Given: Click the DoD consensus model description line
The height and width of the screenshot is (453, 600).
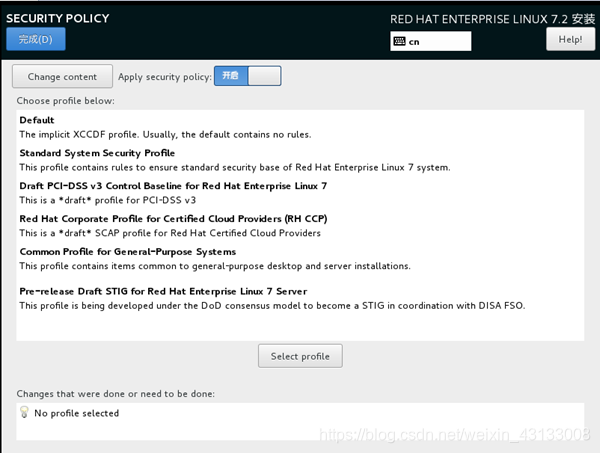Looking at the screenshot, I should 272,306.
